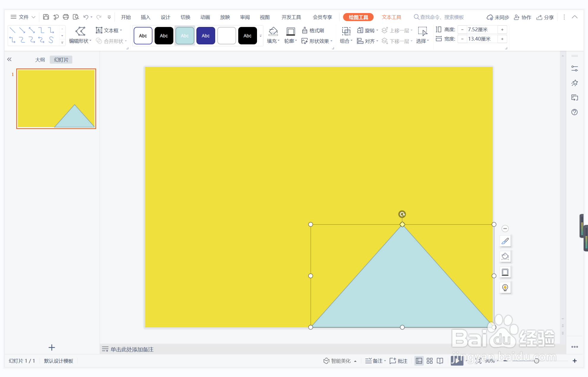Switch to reading view in status bar
The width and height of the screenshot is (588, 377).
coord(440,361)
